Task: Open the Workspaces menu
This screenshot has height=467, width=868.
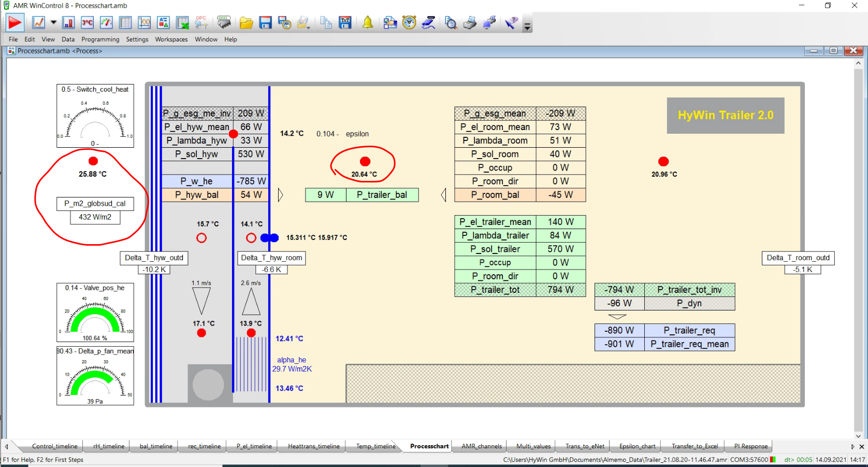Action: point(171,39)
